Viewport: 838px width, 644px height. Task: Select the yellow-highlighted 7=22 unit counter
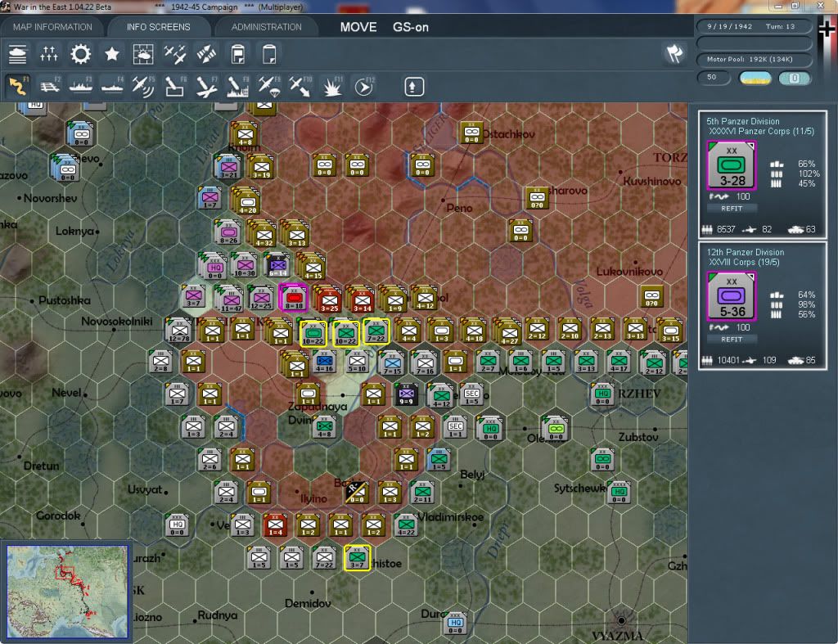pyautogui.click(x=376, y=332)
